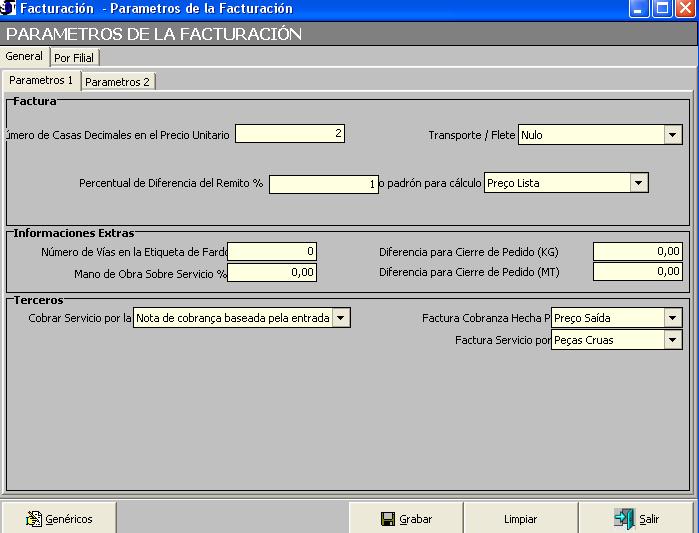Expand the Preço Saída dropdown

click(x=672, y=318)
